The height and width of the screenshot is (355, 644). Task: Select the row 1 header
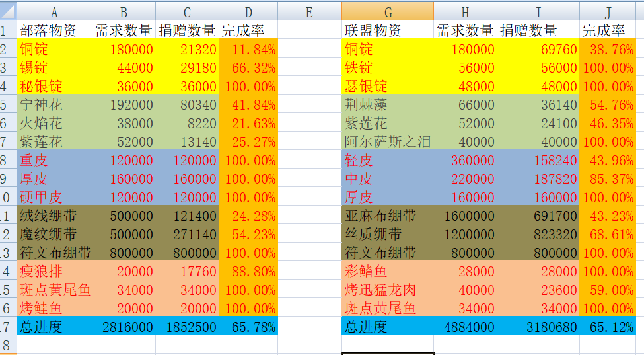pos(7,30)
